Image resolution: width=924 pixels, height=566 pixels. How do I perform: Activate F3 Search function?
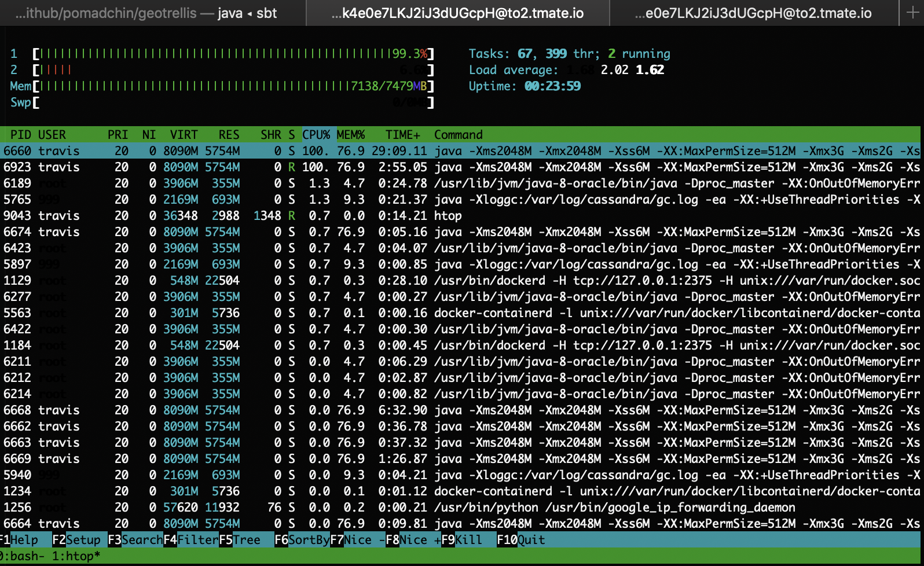tap(135, 540)
